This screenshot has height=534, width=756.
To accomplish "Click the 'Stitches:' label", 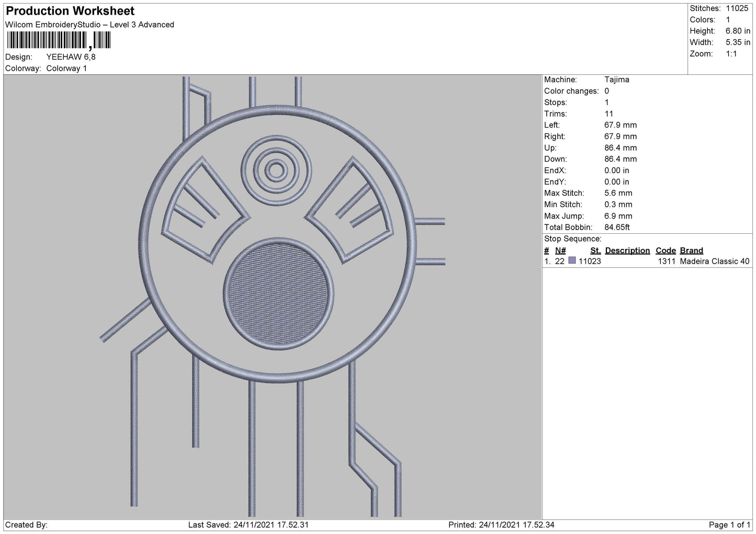I will pos(705,8).
